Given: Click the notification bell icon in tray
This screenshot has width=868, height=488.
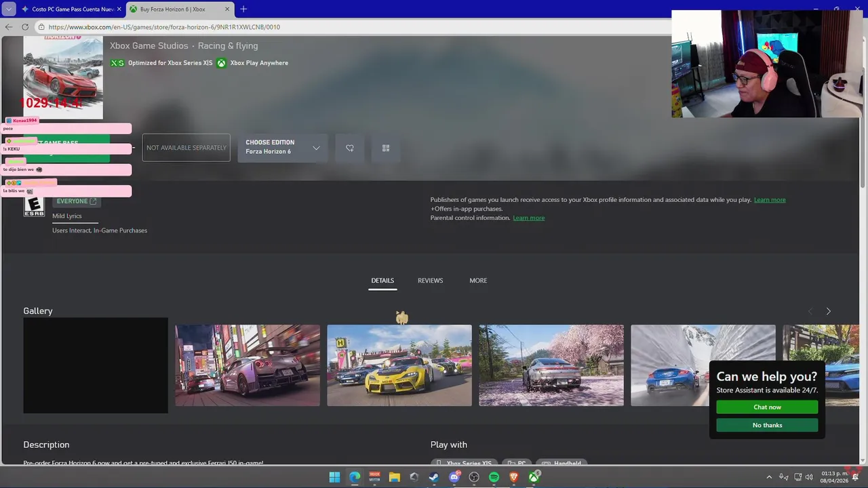Looking at the screenshot, I should (856, 477).
